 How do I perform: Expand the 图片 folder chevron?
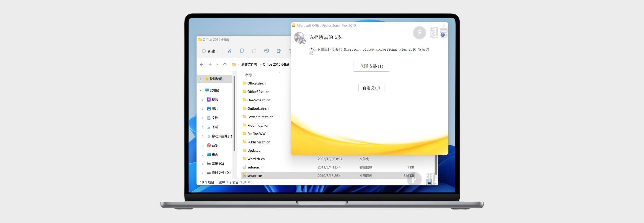tap(203, 109)
